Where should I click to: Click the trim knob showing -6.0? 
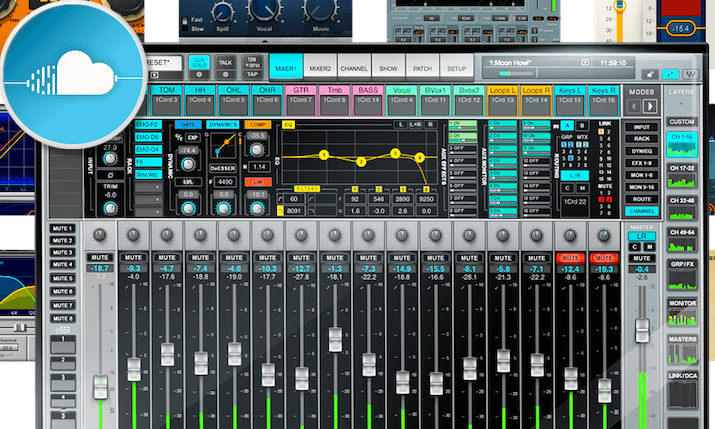[110, 208]
